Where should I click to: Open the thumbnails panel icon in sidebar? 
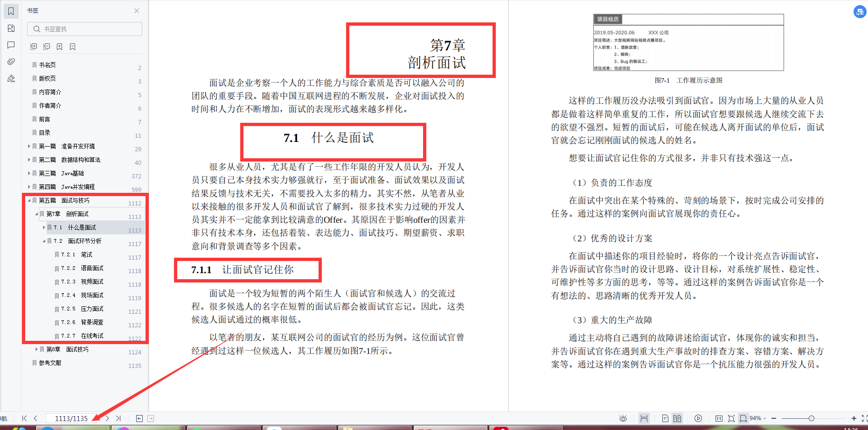click(x=11, y=28)
